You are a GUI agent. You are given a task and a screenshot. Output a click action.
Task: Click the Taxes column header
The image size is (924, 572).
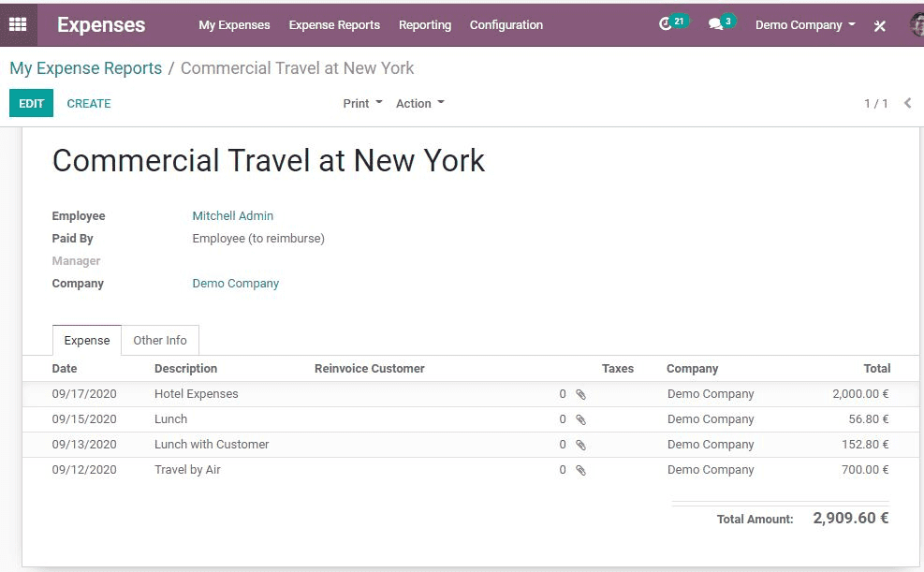point(618,368)
